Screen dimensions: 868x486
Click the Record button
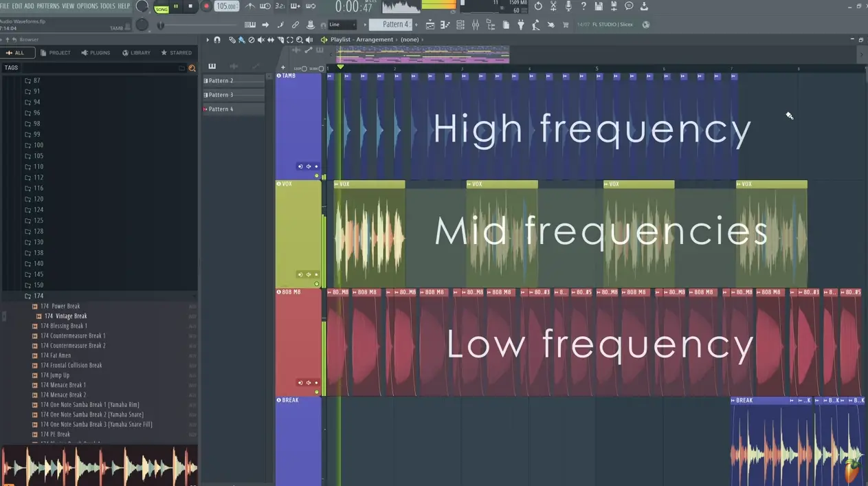[205, 6]
